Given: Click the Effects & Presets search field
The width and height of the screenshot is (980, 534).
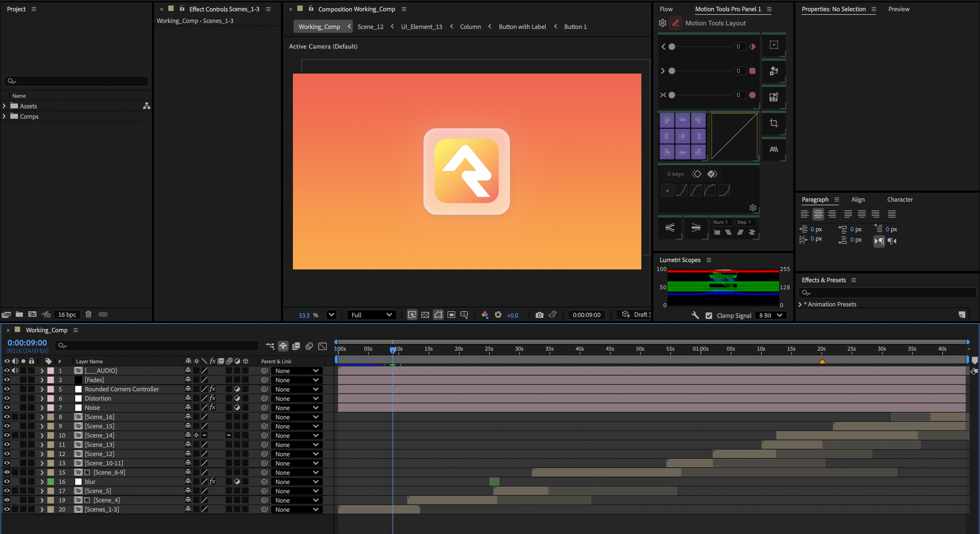Looking at the screenshot, I should (x=887, y=293).
